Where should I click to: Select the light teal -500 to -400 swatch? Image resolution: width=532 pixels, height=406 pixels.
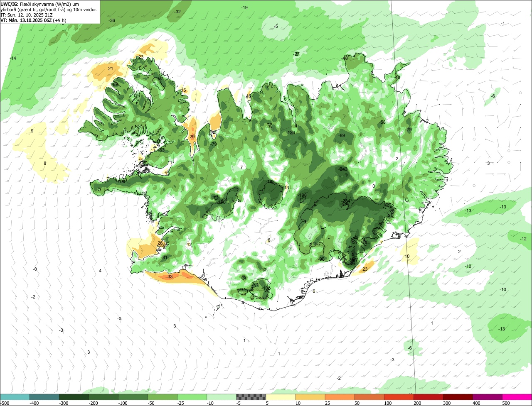(x=15, y=397)
